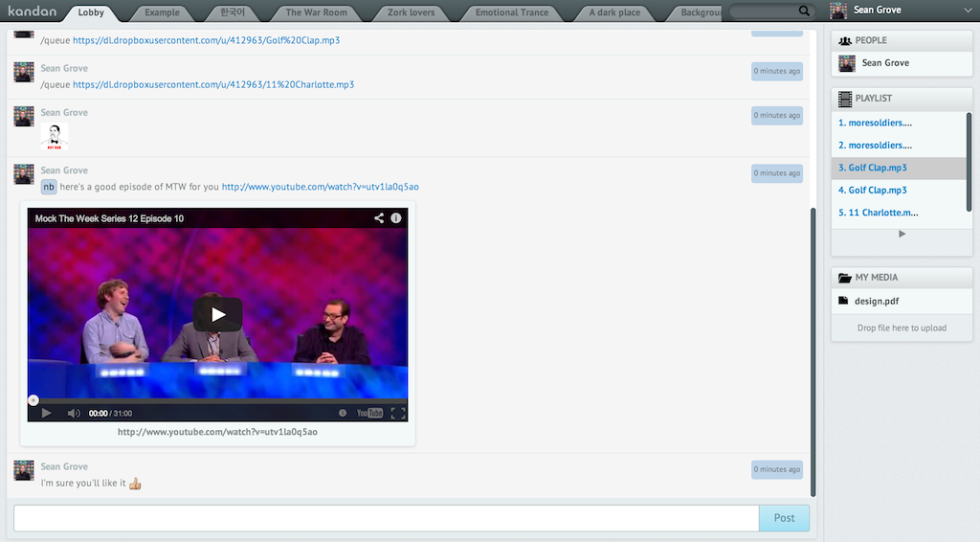Click Sean Grove avatar in the top bar
Viewport: 980px width, 542px height.
[838, 11]
